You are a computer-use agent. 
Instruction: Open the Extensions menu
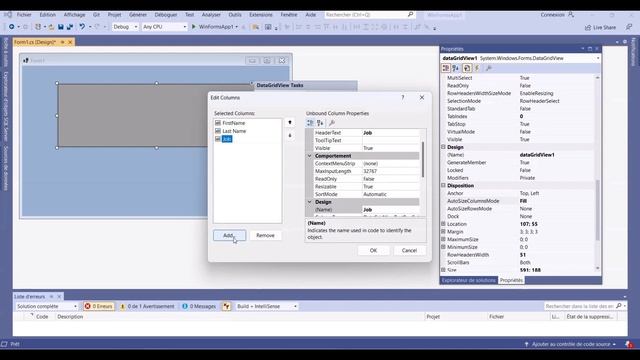[x=261, y=15]
